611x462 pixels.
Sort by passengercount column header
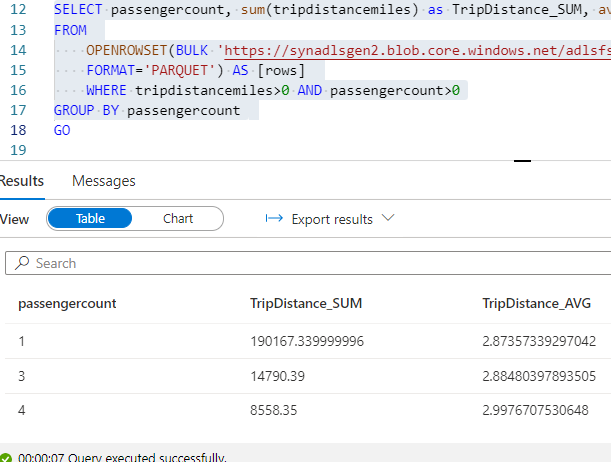[67, 303]
